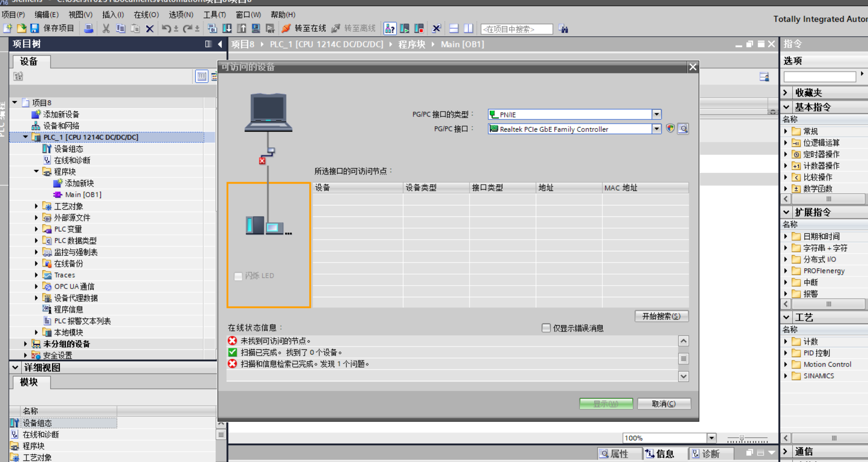
Task: Click the 开始搜索(S) button
Action: point(661,316)
